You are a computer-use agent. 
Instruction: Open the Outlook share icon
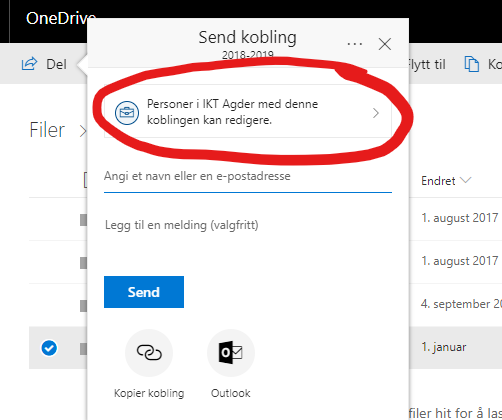(231, 353)
